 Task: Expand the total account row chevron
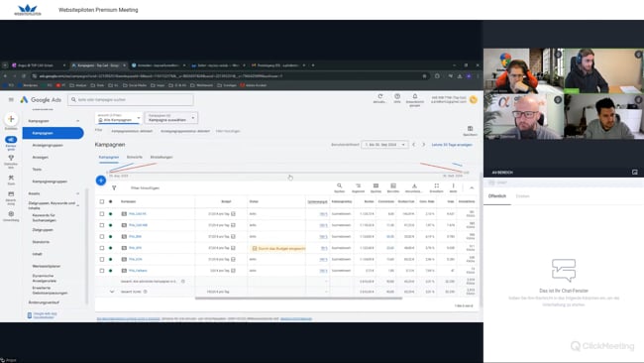[x=112, y=292]
